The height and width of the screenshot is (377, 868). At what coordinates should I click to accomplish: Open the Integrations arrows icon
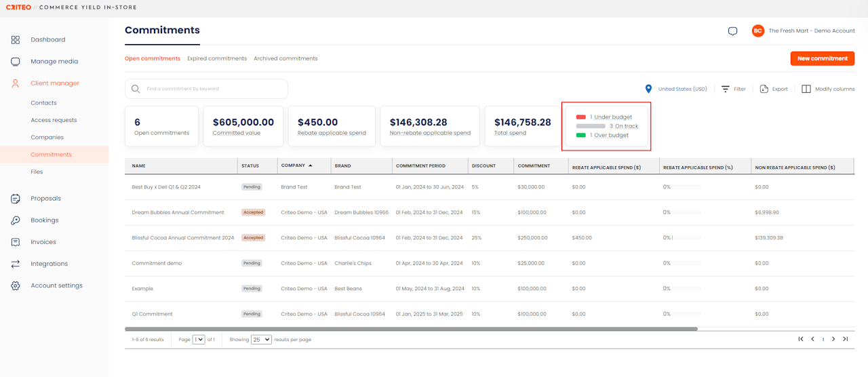16,264
